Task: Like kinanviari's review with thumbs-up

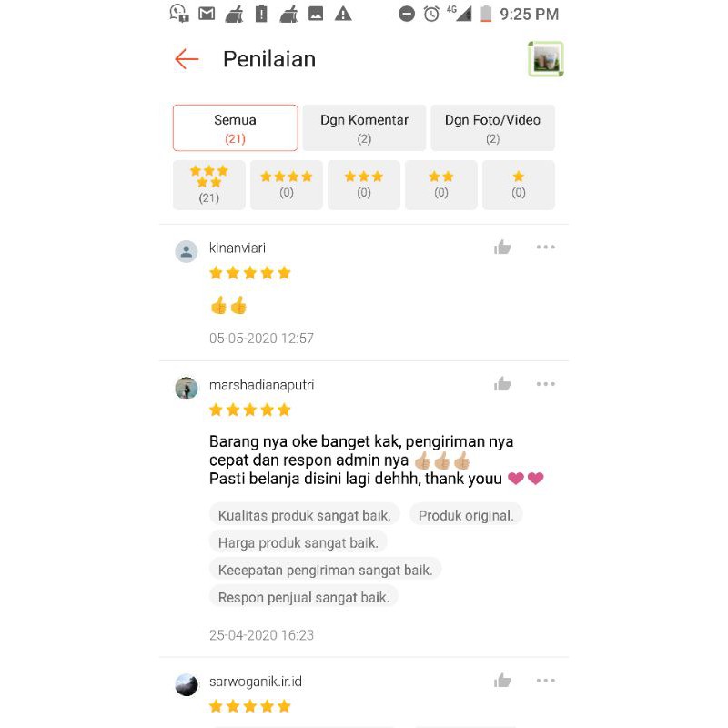Action: [x=502, y=248]
